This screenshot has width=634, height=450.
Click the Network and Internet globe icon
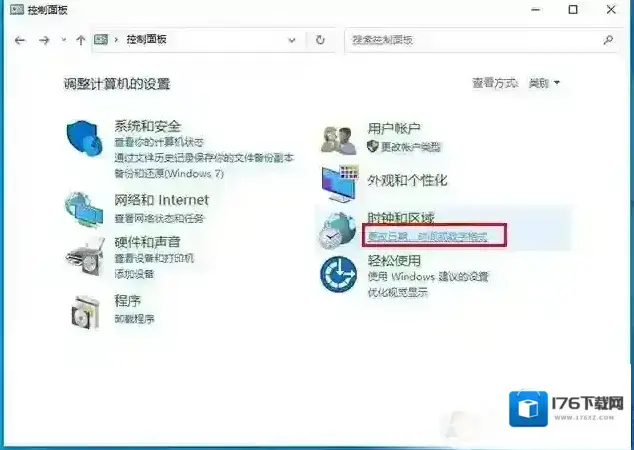pos(84,210)
